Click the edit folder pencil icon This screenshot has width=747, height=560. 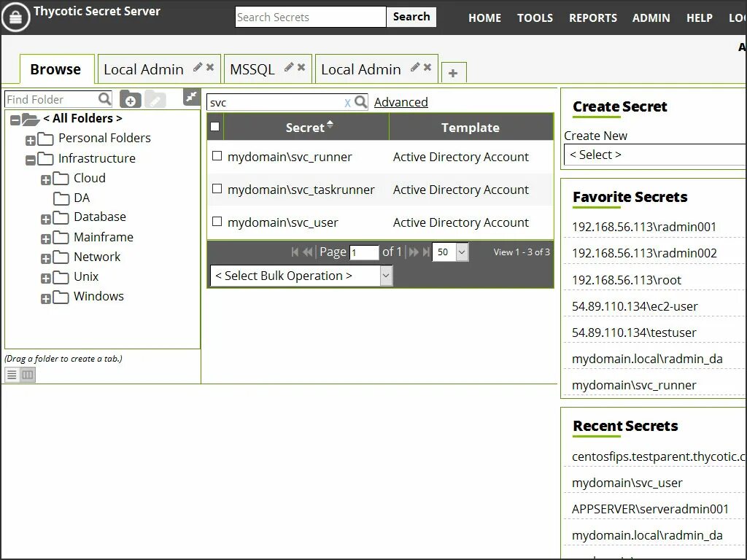point(155,99)
